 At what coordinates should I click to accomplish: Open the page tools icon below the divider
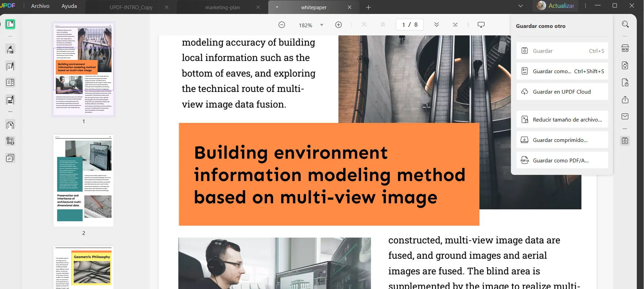[x=10, y=125]
